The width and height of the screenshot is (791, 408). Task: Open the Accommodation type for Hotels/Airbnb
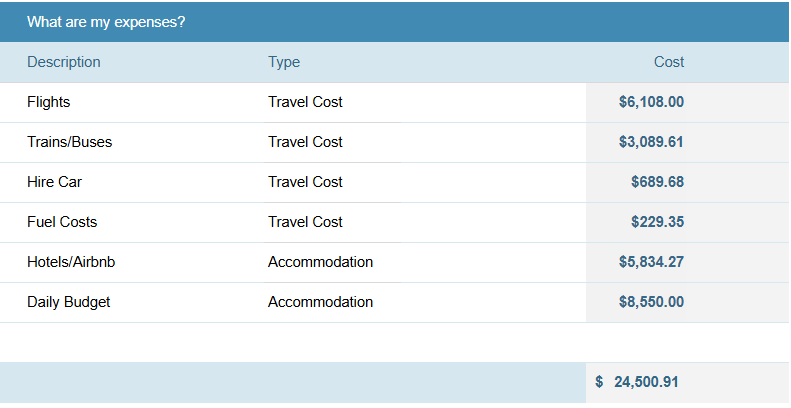click(x=424, y=262)
